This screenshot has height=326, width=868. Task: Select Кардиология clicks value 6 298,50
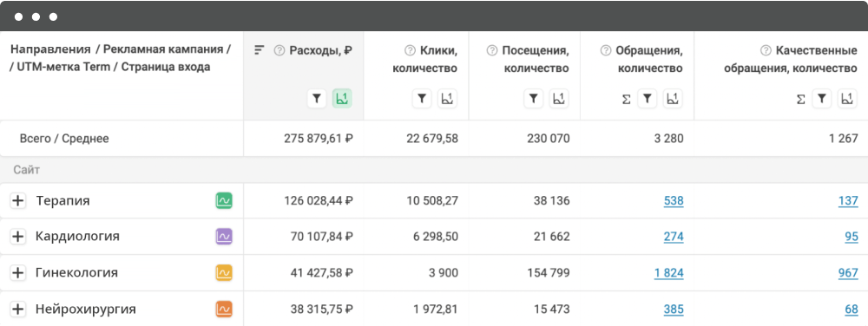436,237
